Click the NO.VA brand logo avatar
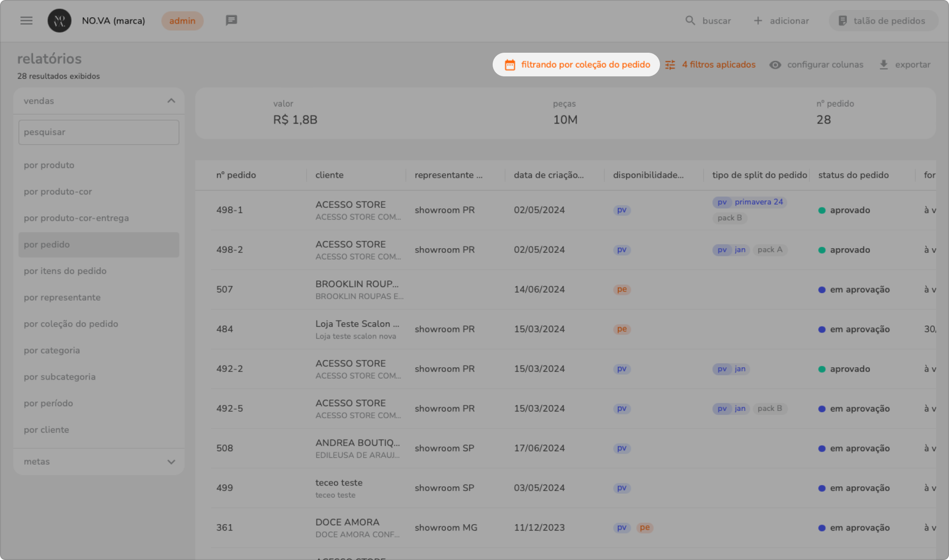Screen dimensions: 949x560 [x=60, y=20]
